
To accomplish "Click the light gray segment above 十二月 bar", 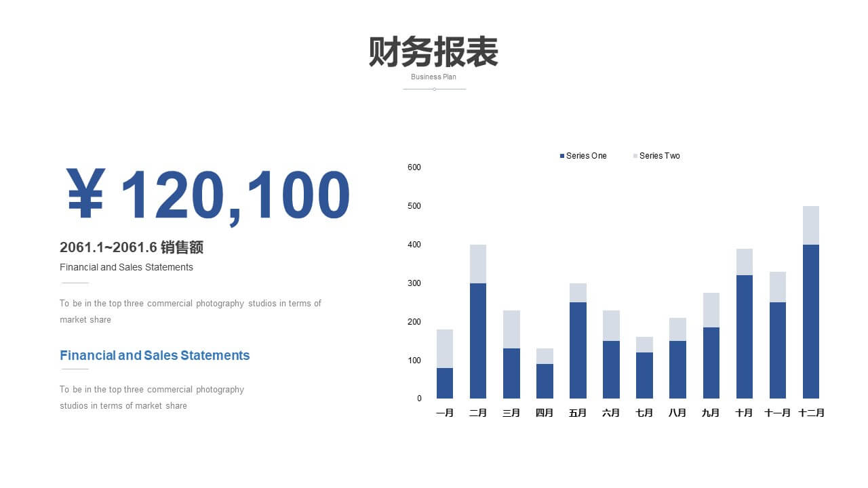I will 811,225.
